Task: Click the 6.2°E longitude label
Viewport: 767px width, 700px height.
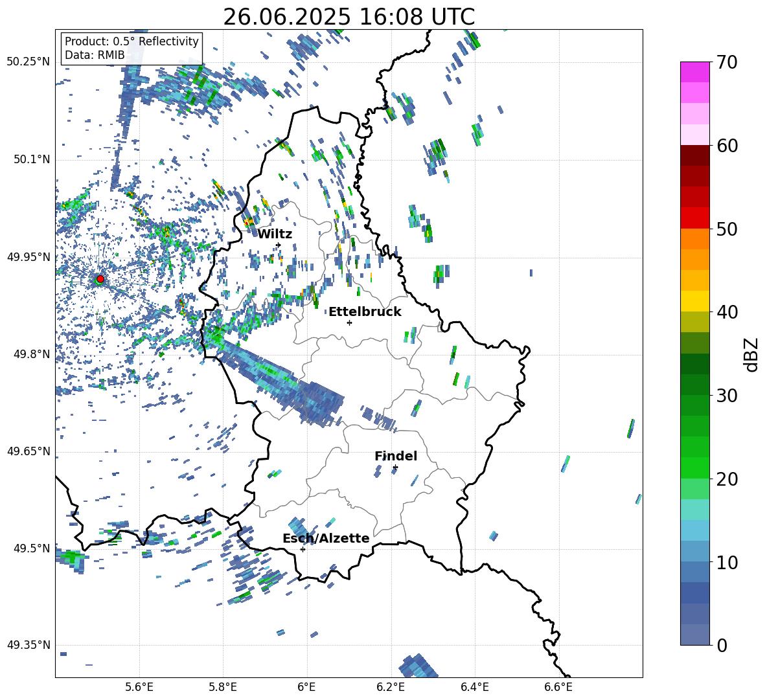Action: 391,687
